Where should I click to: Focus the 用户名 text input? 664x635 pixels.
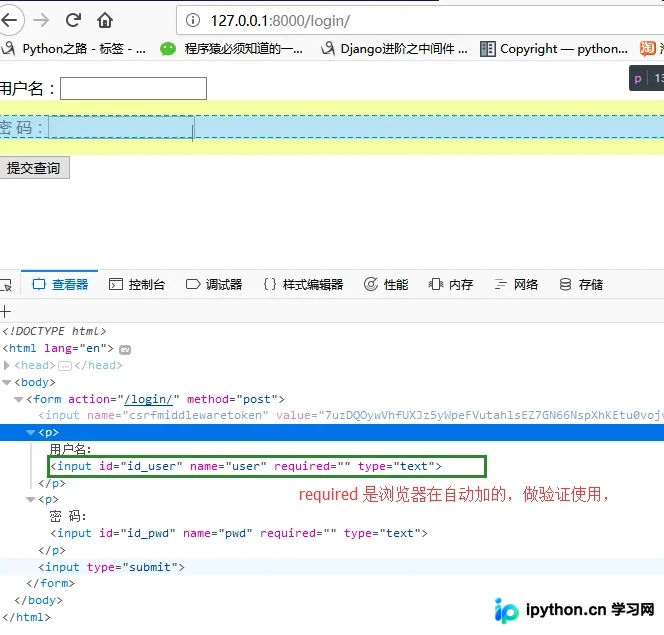tap(133, 88)
